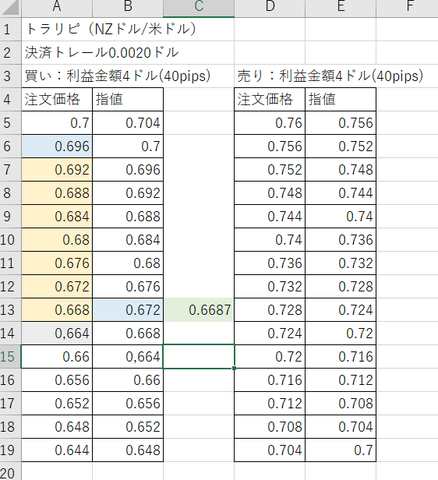Click 指値 header in column E
Screen dimensions: 438x480
341,99
